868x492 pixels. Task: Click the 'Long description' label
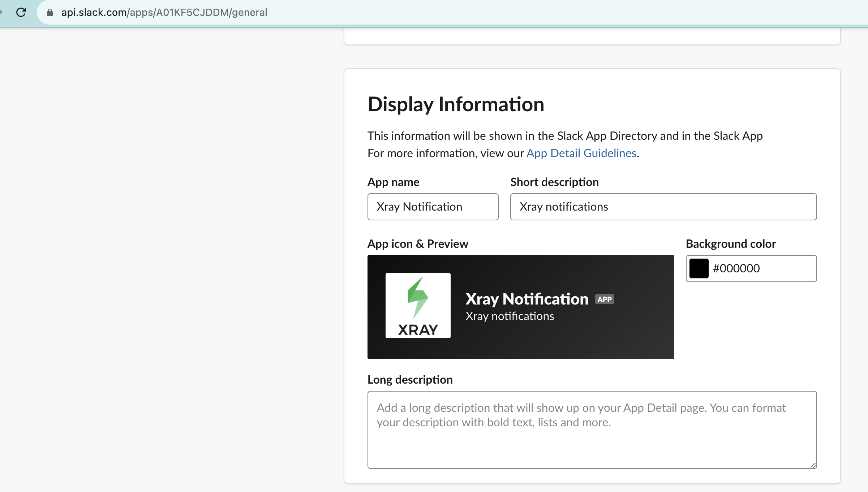tap(410, 380)
